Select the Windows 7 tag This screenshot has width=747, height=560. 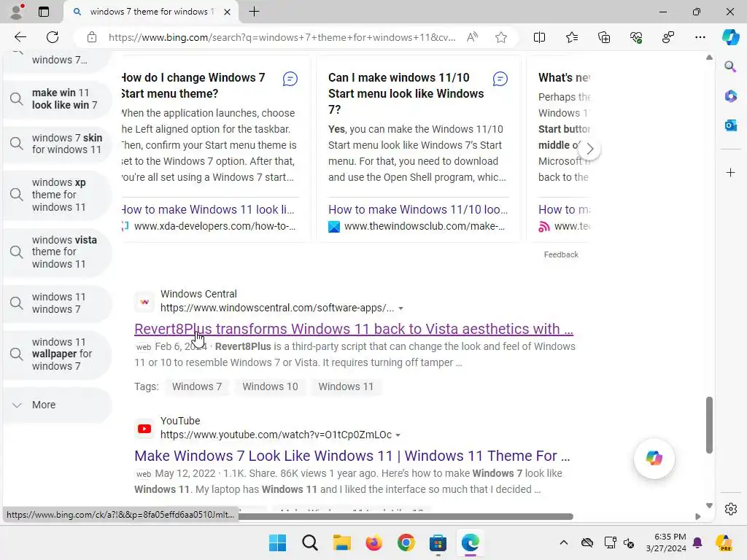[197, 386]
